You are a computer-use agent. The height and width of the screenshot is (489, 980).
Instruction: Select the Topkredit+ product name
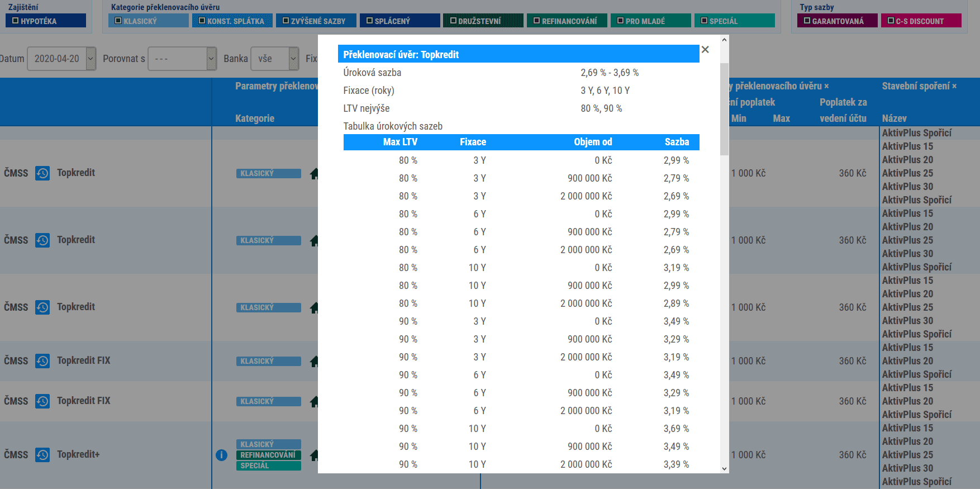pos(78,454)
